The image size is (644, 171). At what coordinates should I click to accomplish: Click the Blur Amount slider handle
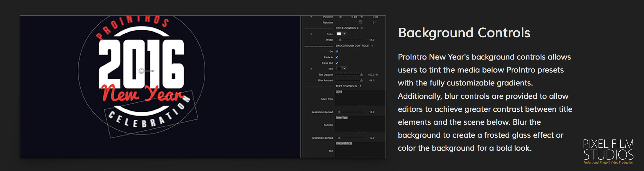coord(361,80)
